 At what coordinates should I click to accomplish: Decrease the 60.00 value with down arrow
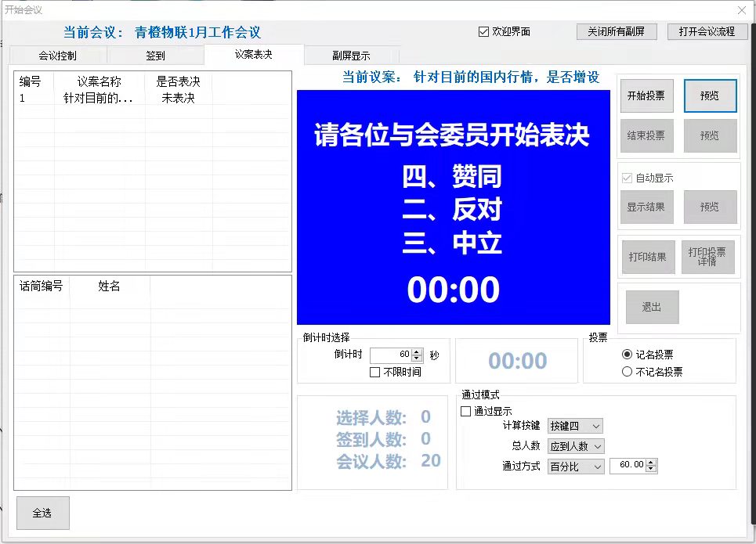point(651,470)
